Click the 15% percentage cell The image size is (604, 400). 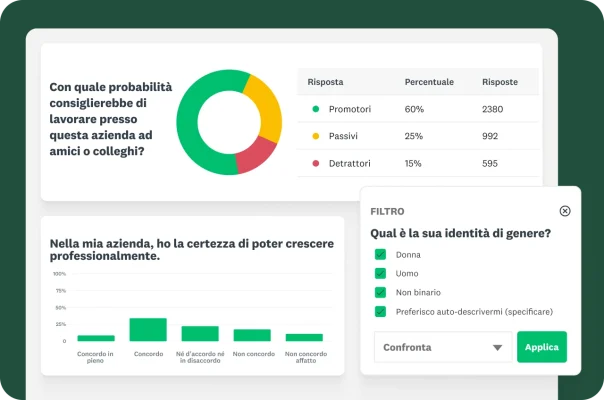[413, 163]
